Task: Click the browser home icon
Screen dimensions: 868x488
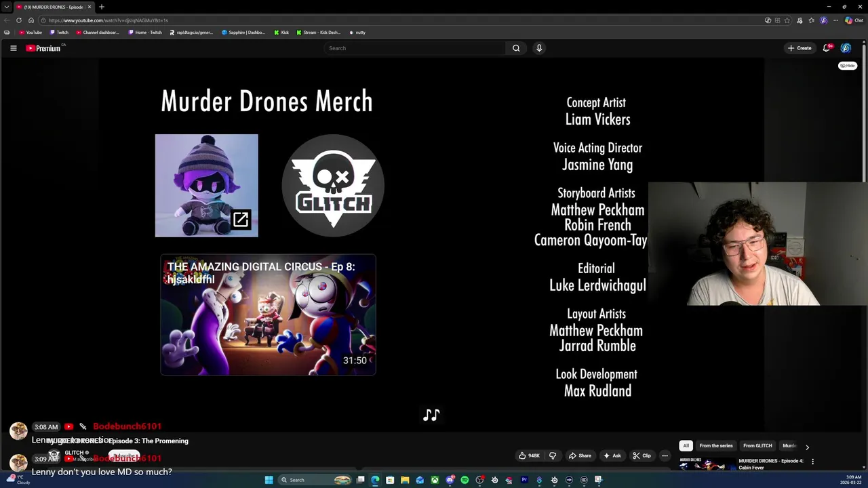Action: tap(31, 20)
